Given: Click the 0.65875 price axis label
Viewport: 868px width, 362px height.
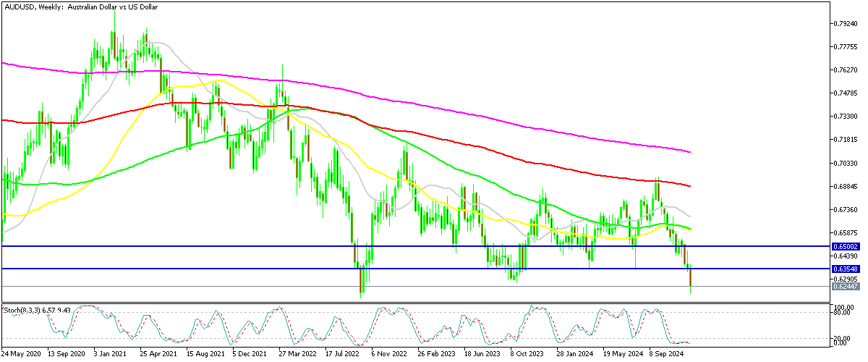Looking at the screenshot, I should pyautogui.click(x=846, y=233).
